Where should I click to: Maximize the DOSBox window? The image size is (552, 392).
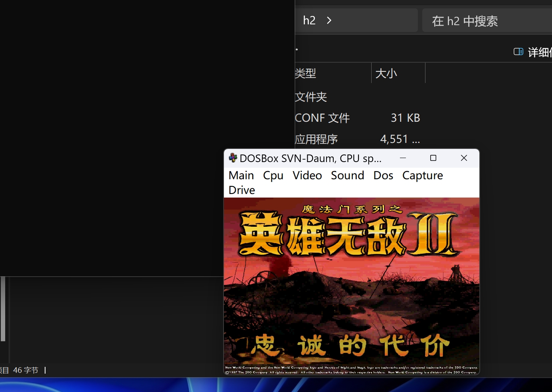[433, 158]
